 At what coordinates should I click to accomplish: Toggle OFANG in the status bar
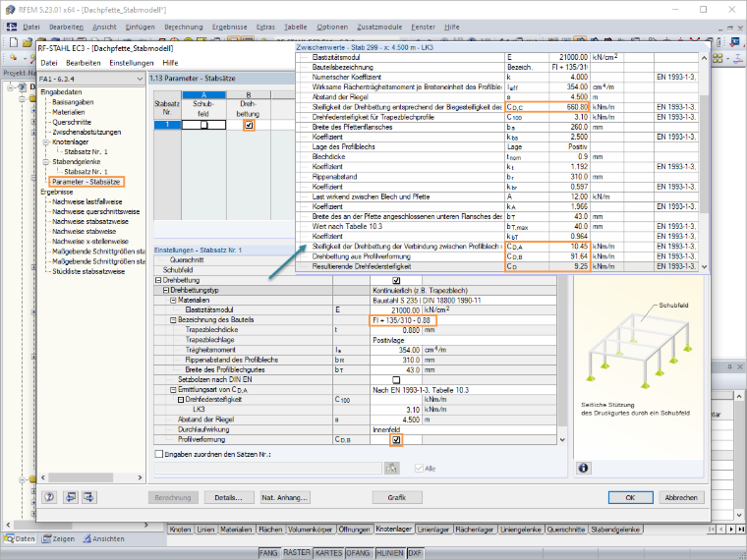point(359,553)
